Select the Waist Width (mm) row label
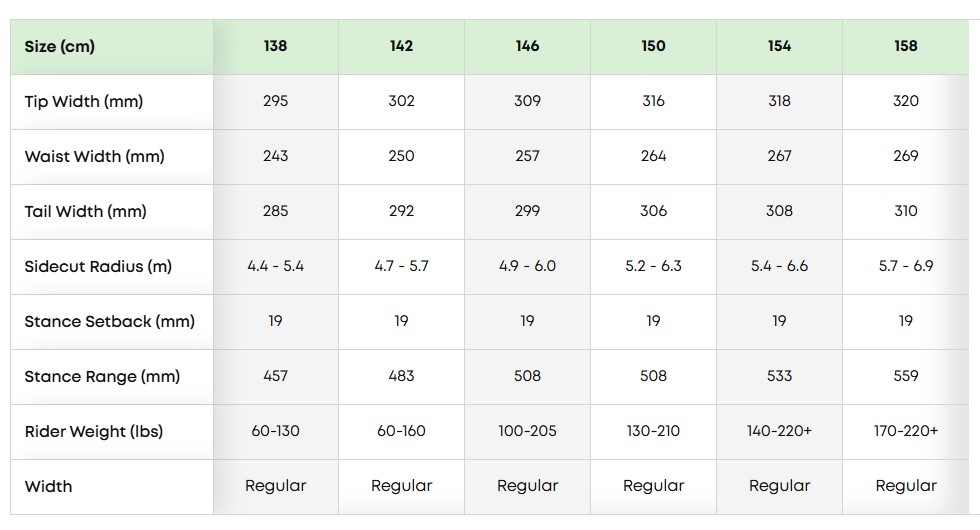 tap(95, 156)
